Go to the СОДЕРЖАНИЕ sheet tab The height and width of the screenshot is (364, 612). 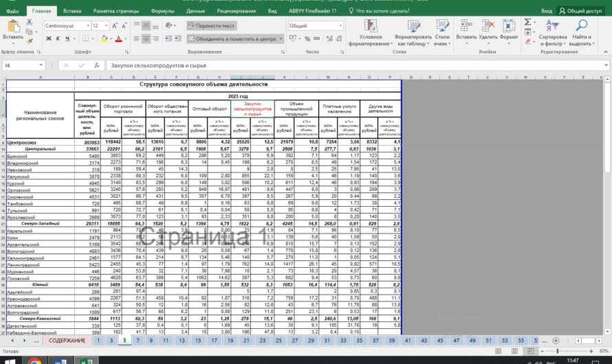67,340
